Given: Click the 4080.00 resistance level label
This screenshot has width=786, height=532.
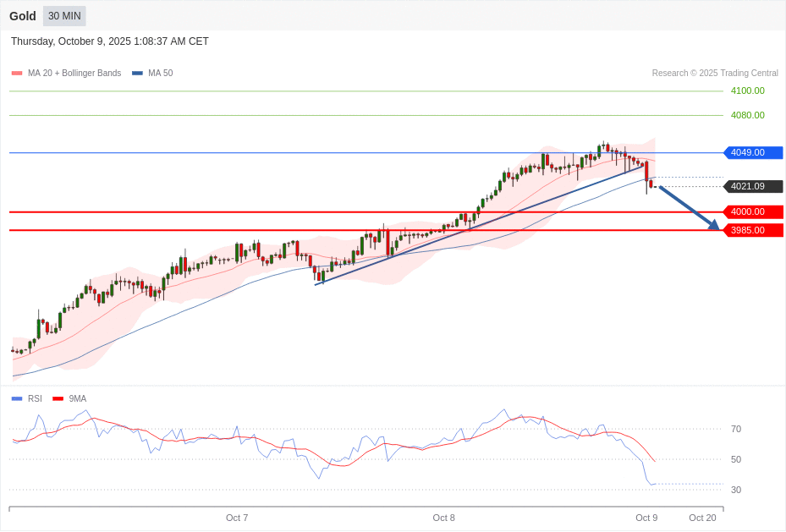Looking at the screenshot, I should click(x=747, y=115).
